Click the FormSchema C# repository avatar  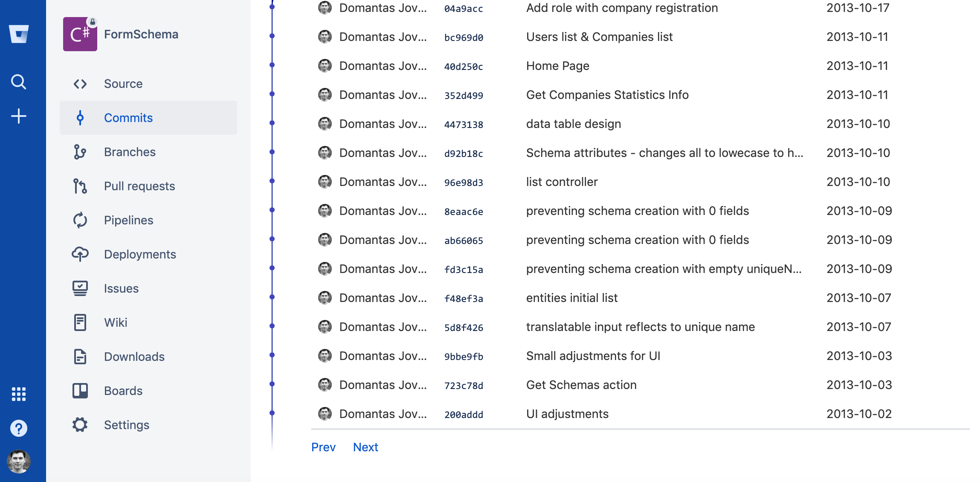80,34
